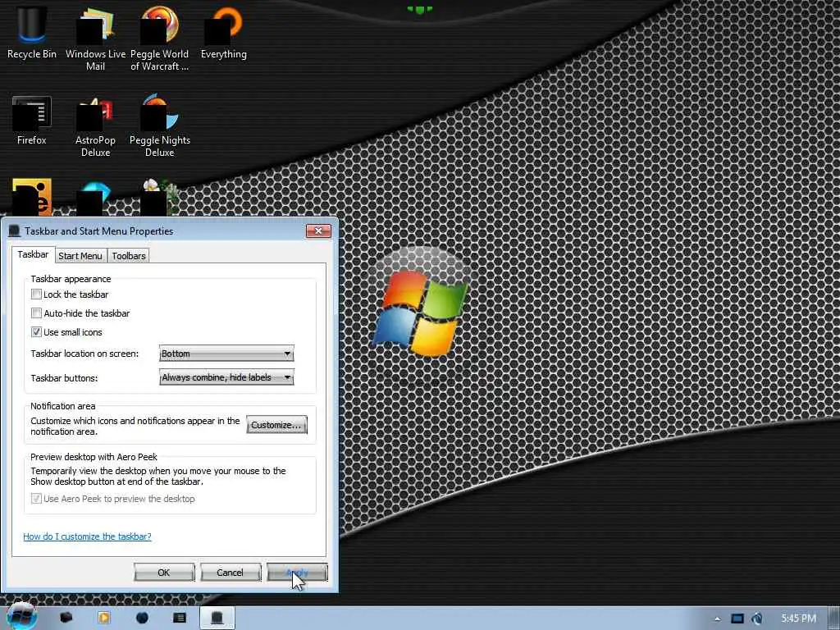Click the Apply button
The height and width of the screenshot is (630, 840).
coord(297,573)
